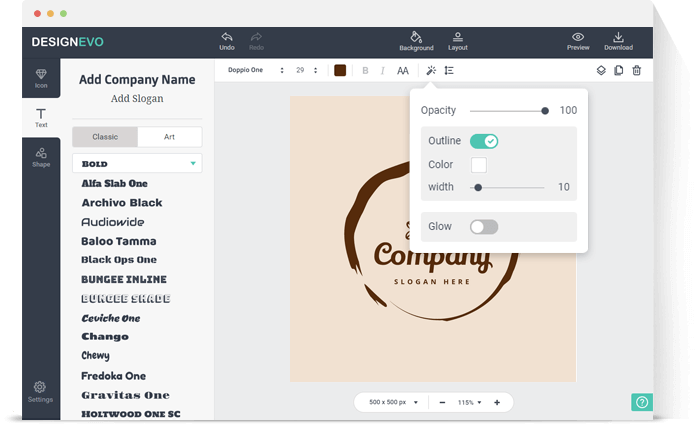Choose the Alfa Slab One font
This screenshot has height=425, width=697.
click(x=114, y=183)
